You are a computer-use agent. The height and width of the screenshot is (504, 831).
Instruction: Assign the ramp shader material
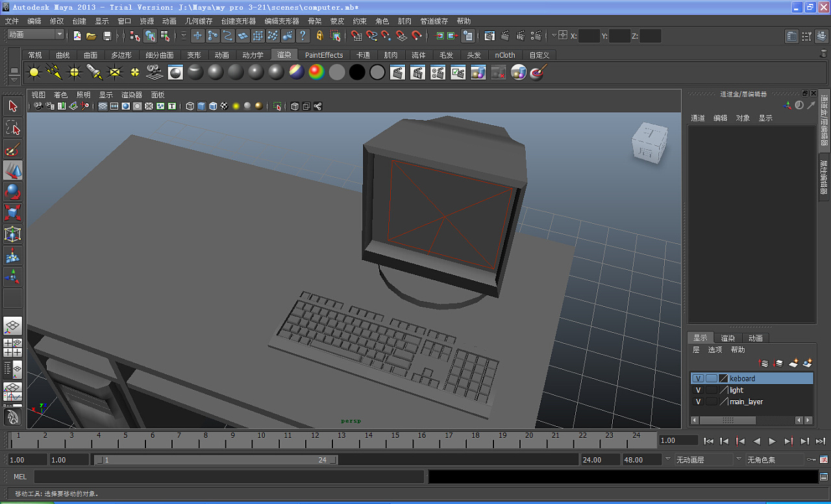pyautogui.click(x=317, y=72)
